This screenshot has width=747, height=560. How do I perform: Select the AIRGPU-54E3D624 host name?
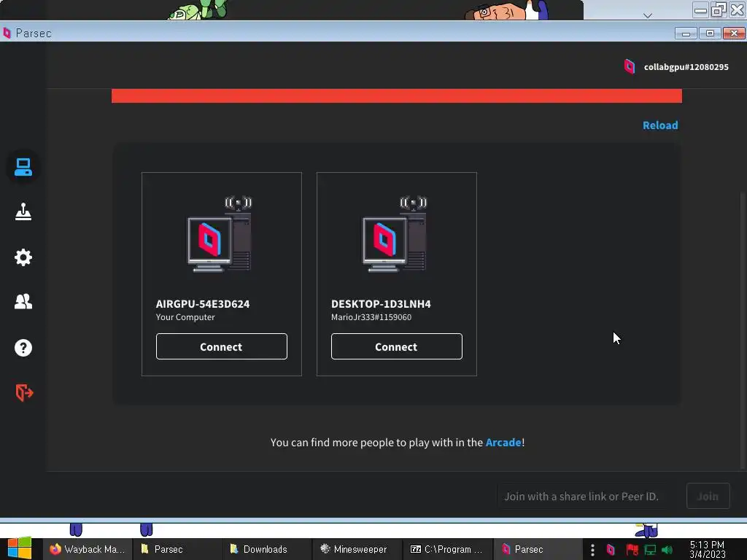click(203, 304)
